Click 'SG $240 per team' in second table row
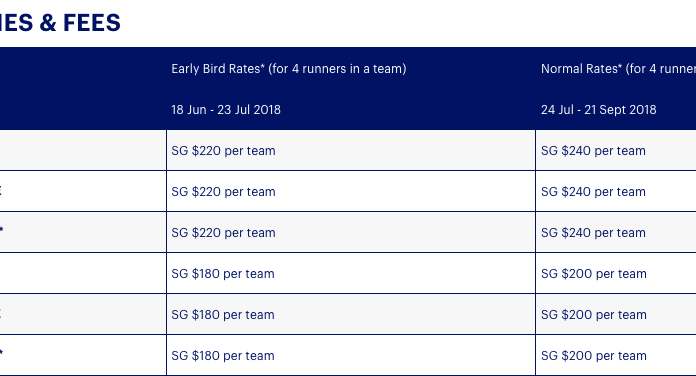This screenshot has width=696, height=376. [x=593, y=192]
